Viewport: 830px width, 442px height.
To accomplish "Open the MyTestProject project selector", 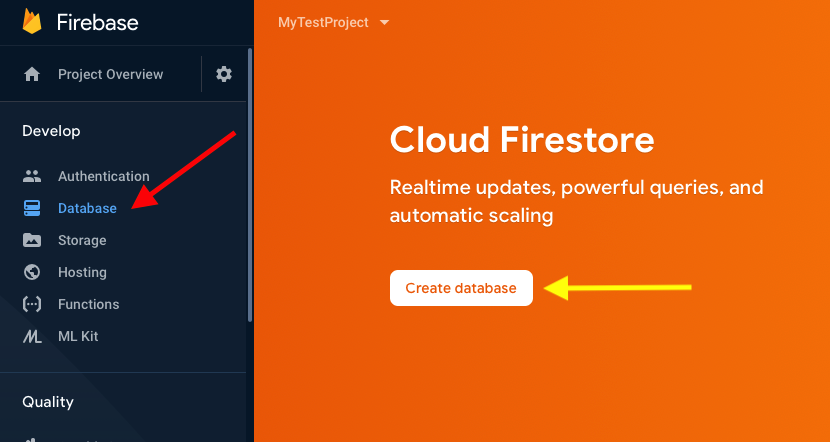I will coord(323,22).
